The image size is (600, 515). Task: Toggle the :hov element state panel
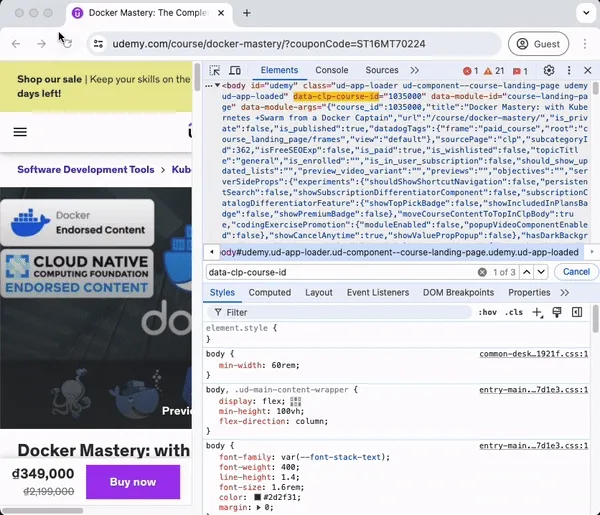click(x=488, y=313)
